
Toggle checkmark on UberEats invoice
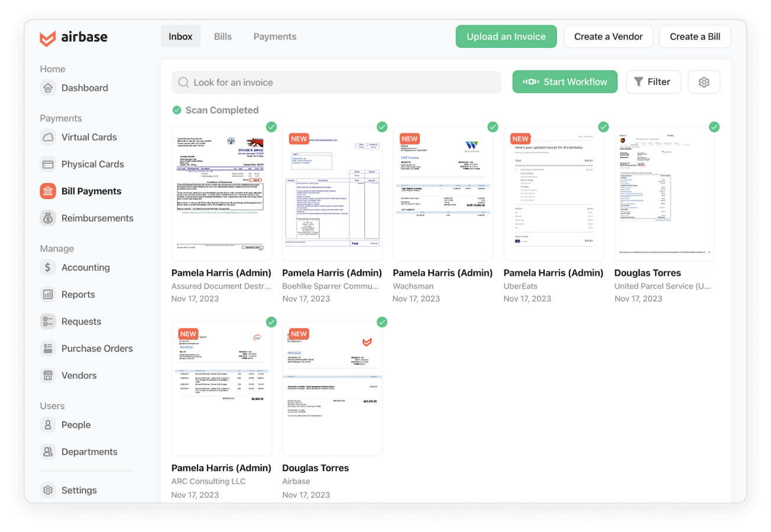[x=604, y=126]
